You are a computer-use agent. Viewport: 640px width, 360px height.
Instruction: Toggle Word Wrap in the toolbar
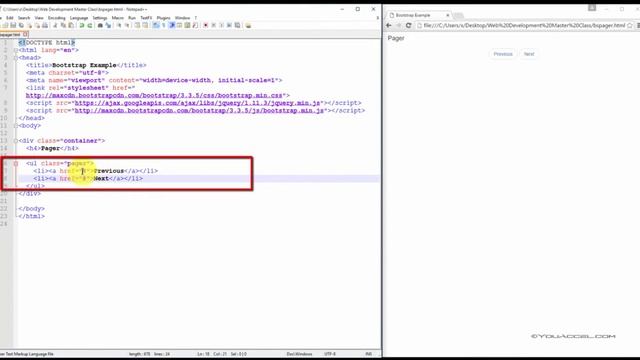pyautogui.click(x=156, y=25)
